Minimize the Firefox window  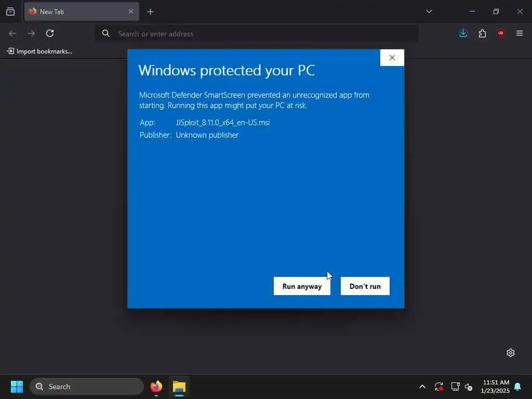[x=472, y=11]
